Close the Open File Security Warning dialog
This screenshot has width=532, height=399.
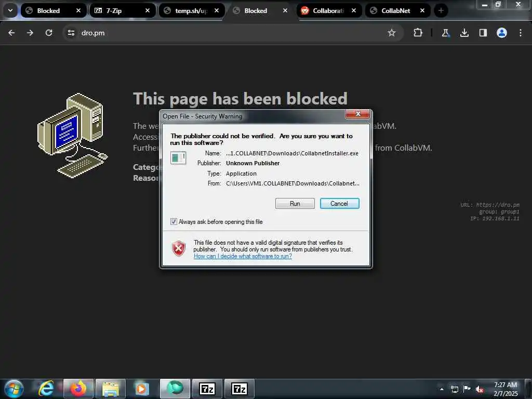(x=357, y=114)
